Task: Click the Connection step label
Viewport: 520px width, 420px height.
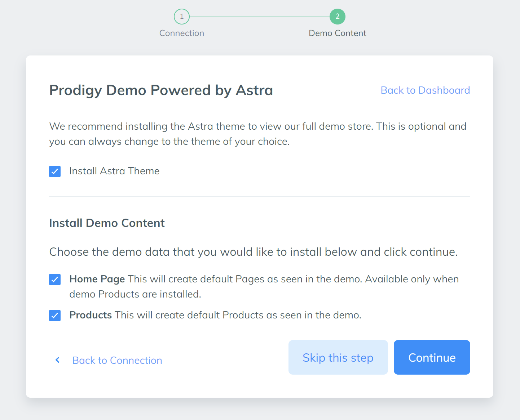Action: coord(182,33)
